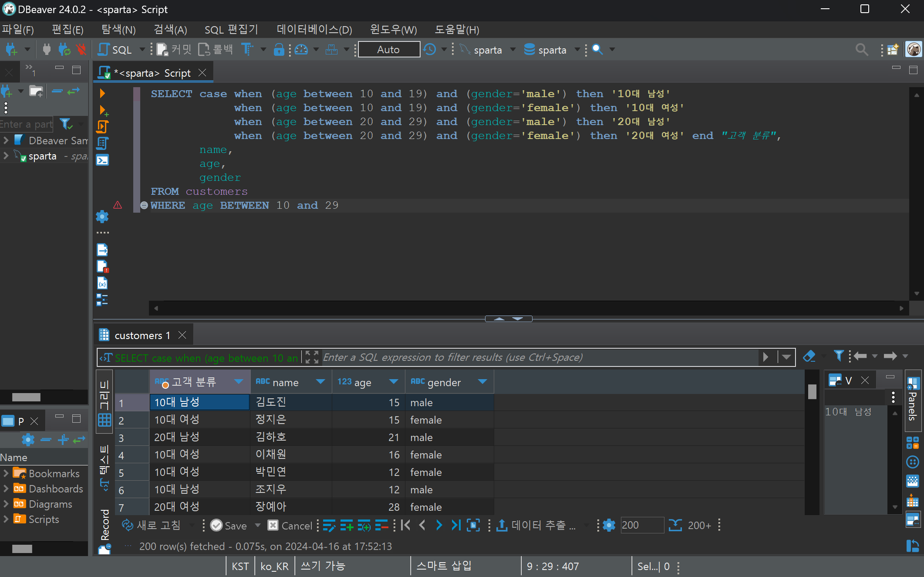Click the 새로 고침 refresh icon
Image resolution: width=924 pixels, height=577 pixels.
127,526
